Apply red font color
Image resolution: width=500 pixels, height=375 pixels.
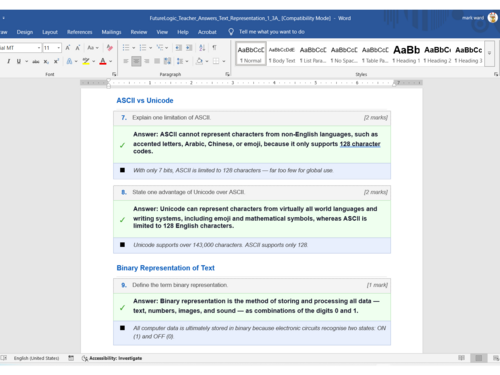click(x=103, y=61)
